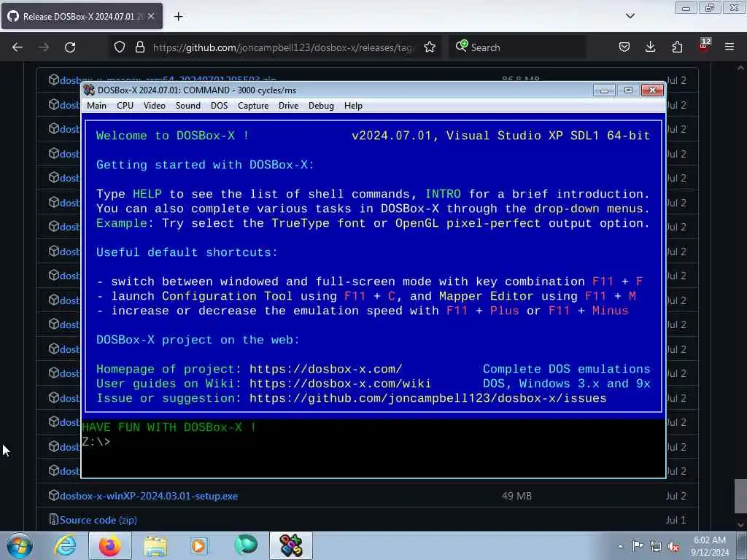Bookmark this page with star icon
The height and width of the screenshot is (560, 747).
tap(430, 47)
